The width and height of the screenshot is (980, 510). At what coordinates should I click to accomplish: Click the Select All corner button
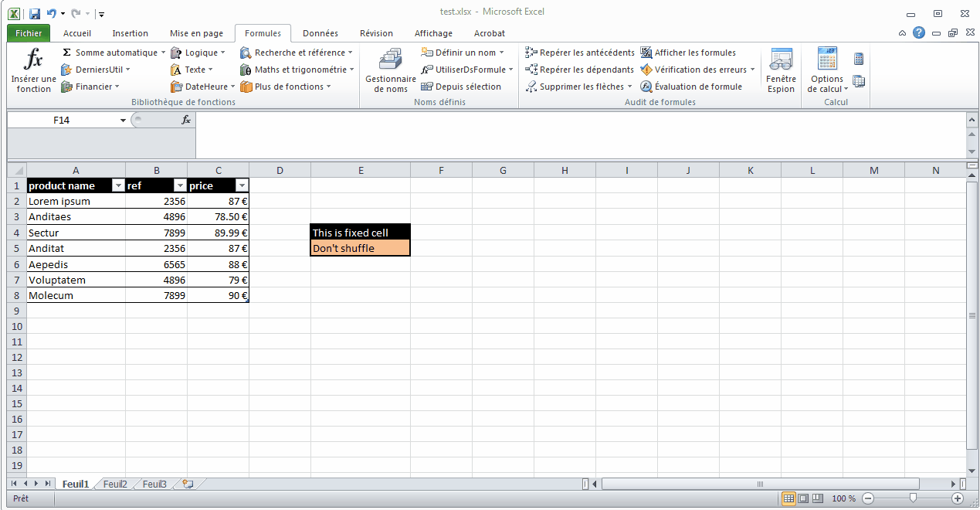pos(16,170)
